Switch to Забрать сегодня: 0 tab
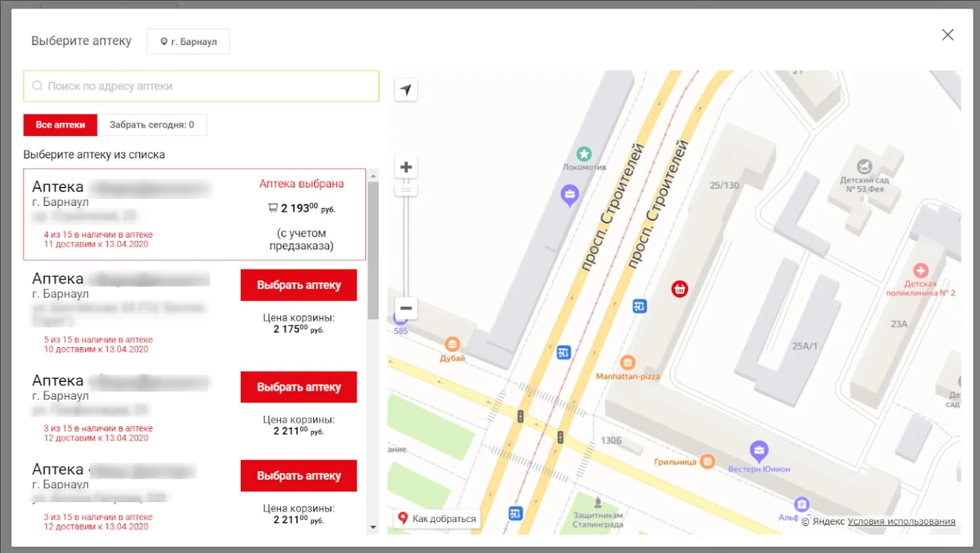 coord(151,125)
